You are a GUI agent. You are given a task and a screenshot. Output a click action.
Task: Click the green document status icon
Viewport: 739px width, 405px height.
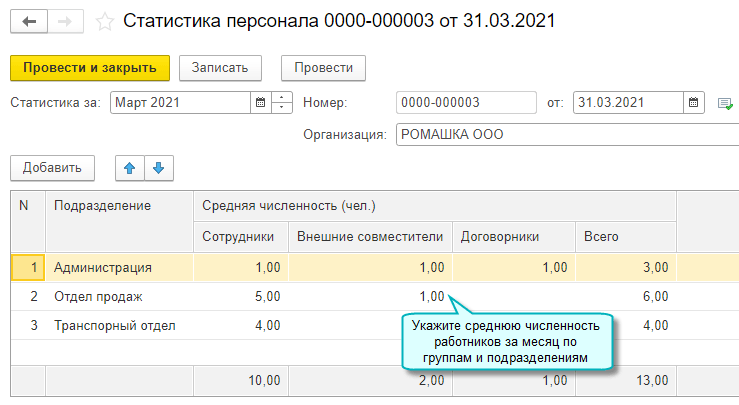coord(725,102)
